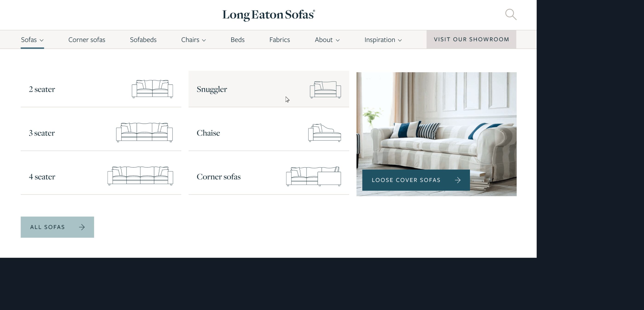Click the 2 seater sofa icon

pyautogui.click(x=151, y=88)
